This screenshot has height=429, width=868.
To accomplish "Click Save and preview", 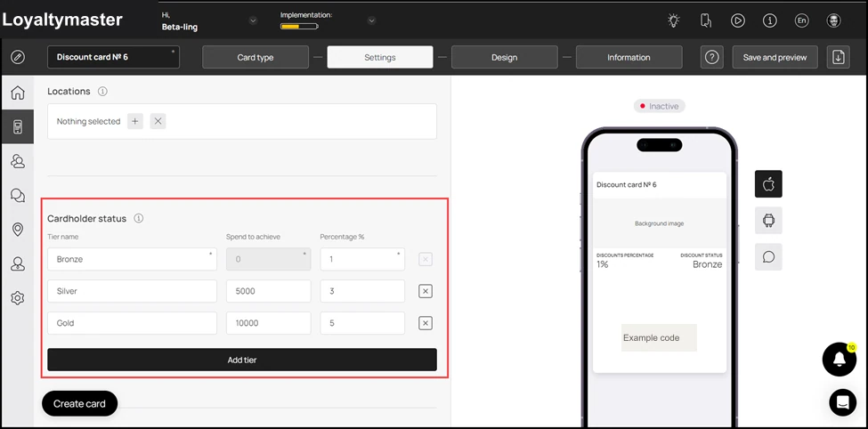I will pyautogui.click(x=775, y=57).
